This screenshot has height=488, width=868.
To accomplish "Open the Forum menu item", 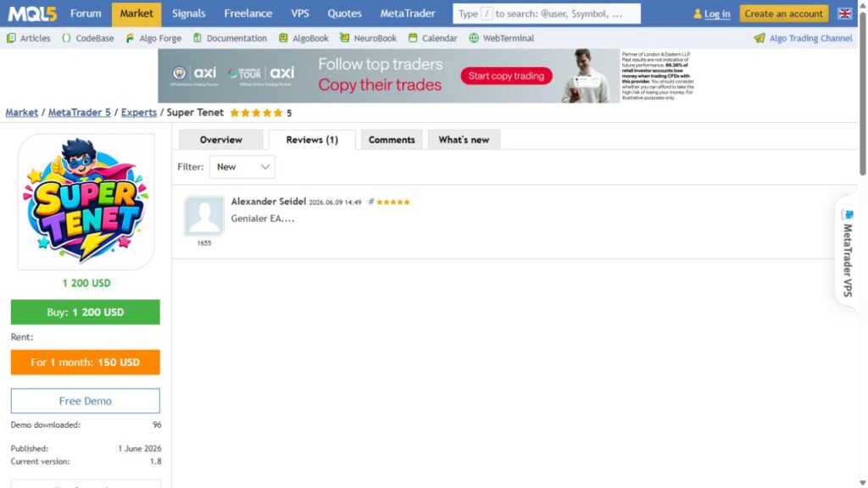I will [x=86, y=14].
